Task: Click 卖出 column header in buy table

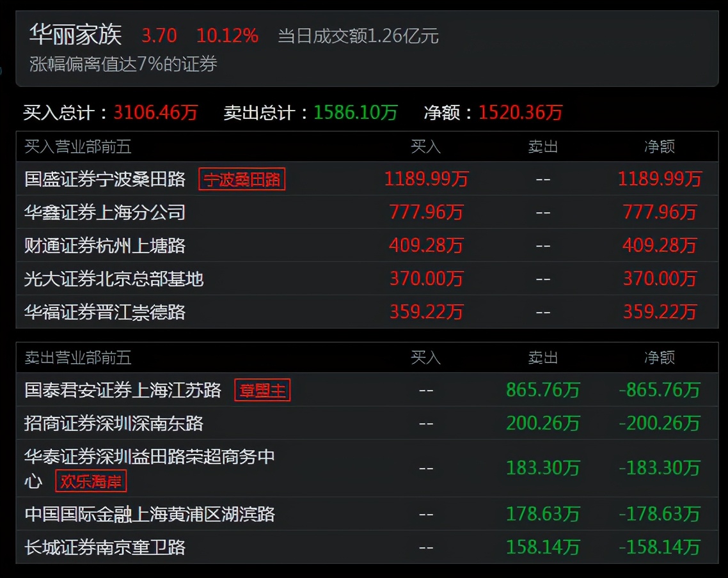Action: [542, 146]
